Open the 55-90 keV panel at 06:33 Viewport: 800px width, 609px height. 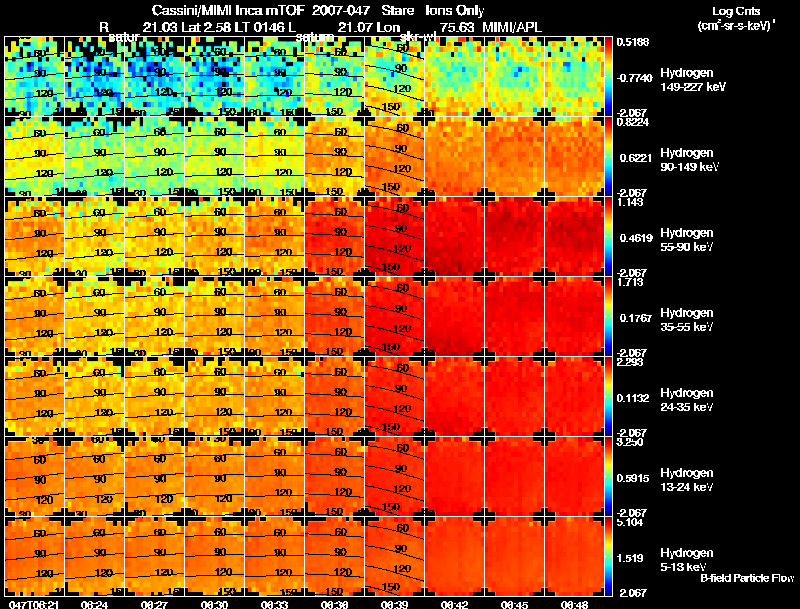(274, 237)
